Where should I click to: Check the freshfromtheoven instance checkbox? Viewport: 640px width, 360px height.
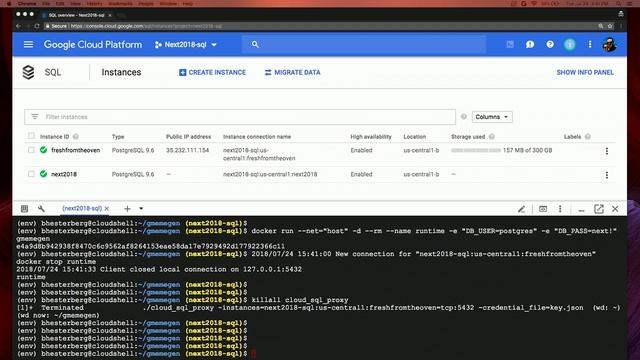tap(31, 150)
